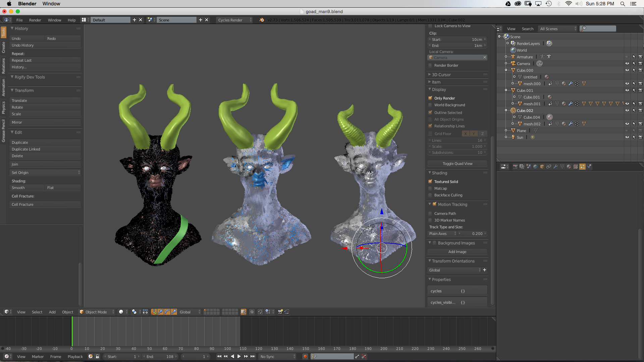The height and width of the screenshot is (362, 644).
Task: Open the Object Mode dropdown
Action: [97, 312]
